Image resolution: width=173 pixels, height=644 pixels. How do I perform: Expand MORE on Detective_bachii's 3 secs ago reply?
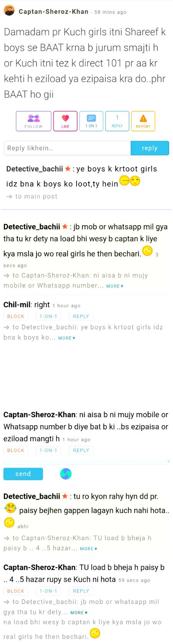click(x=115, y=286)
